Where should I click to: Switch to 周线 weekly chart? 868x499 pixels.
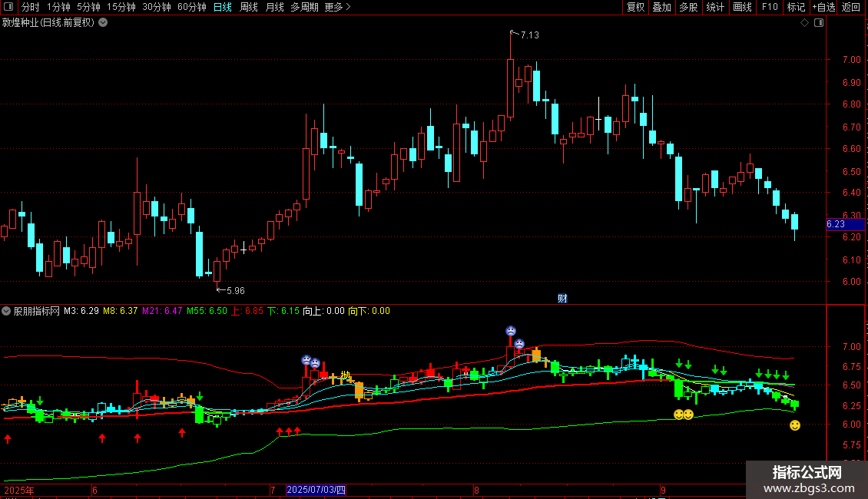249,7
